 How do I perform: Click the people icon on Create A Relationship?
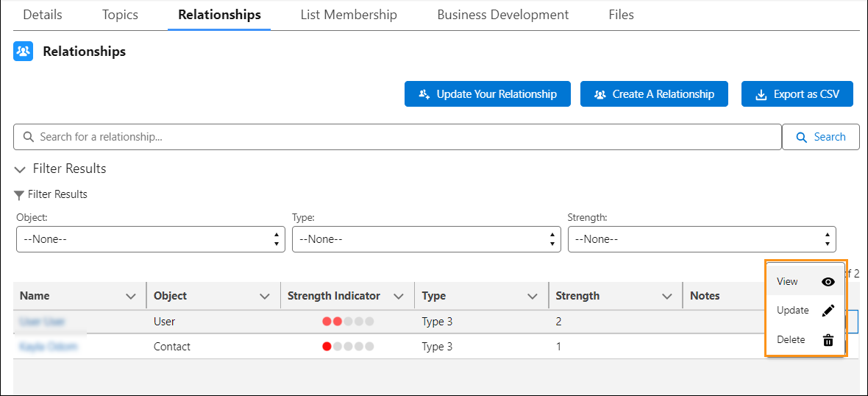click(x=600, y=95)
